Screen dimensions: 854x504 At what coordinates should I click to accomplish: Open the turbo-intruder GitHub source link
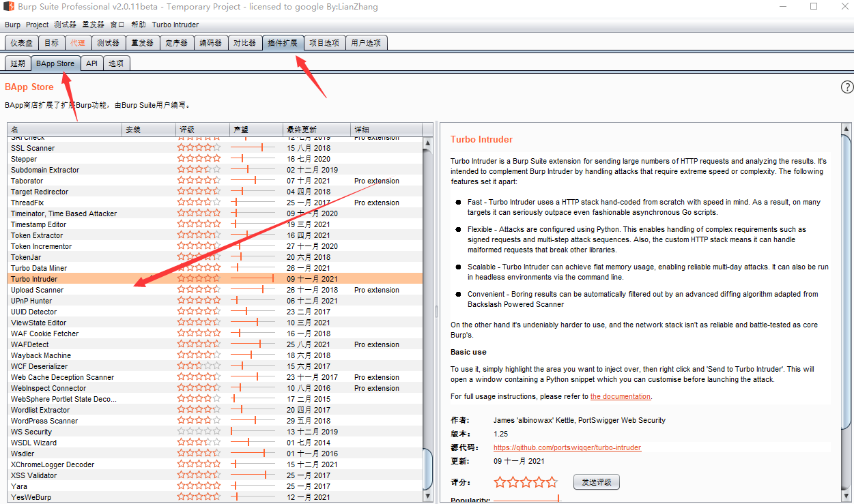click(x=567, y=448)
